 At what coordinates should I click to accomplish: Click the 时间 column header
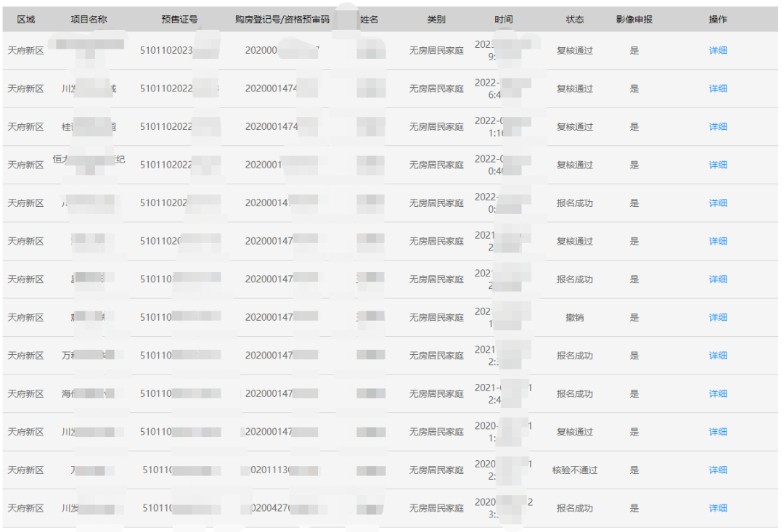tap(504, 20)
